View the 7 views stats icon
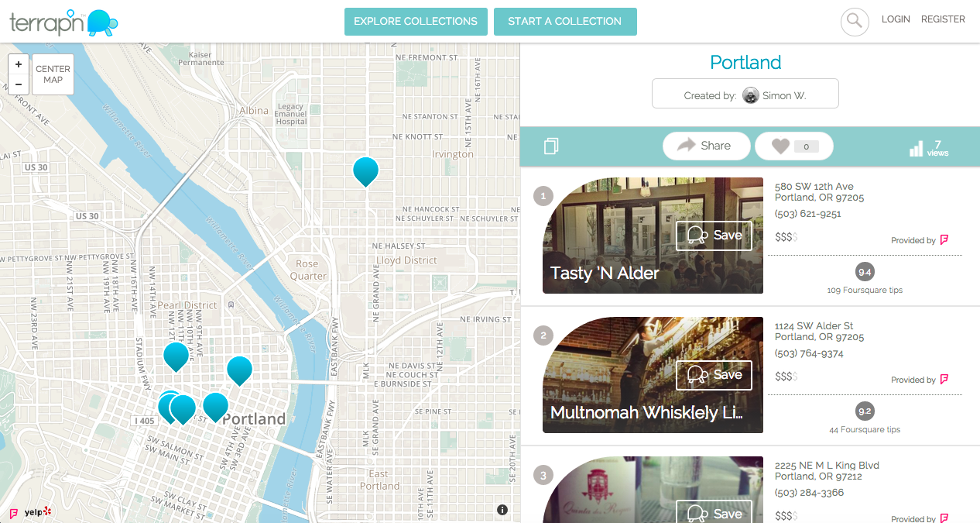This screenshot has width=980, height=523. tap(929, 148)
